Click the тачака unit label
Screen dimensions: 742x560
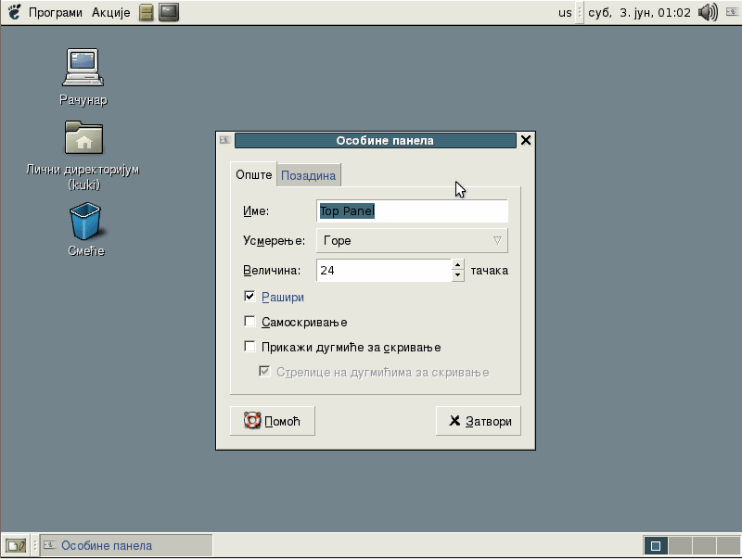tap(490, 271)
